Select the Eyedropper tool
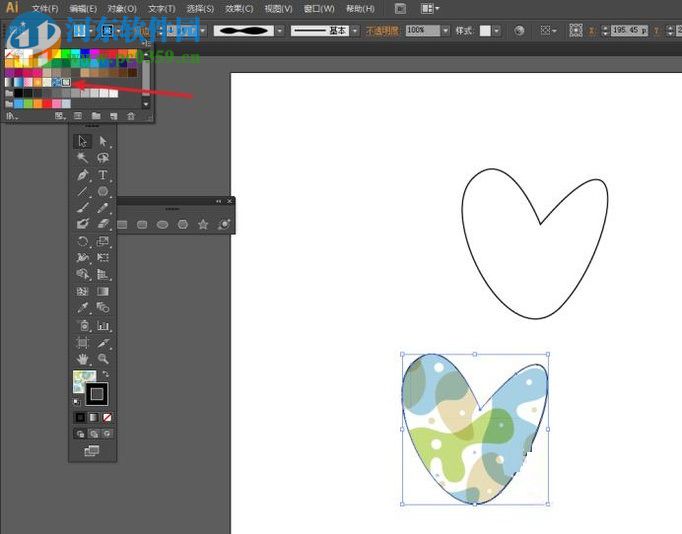Screen dimensions: 682x534 pos(83,307)
